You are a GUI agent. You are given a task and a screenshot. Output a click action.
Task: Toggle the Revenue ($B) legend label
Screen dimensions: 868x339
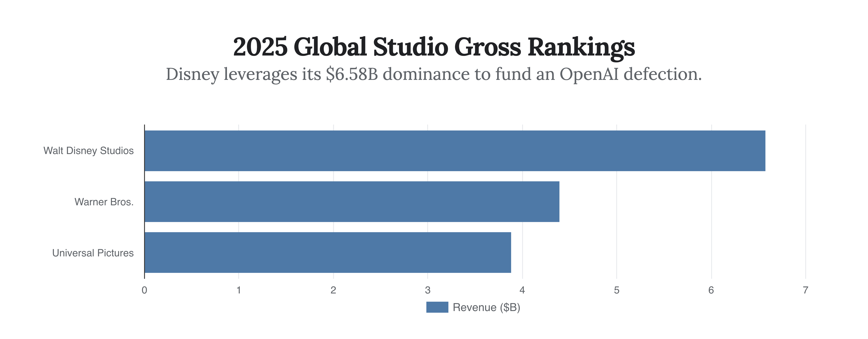pyautogui.click(x=486, y=307)
